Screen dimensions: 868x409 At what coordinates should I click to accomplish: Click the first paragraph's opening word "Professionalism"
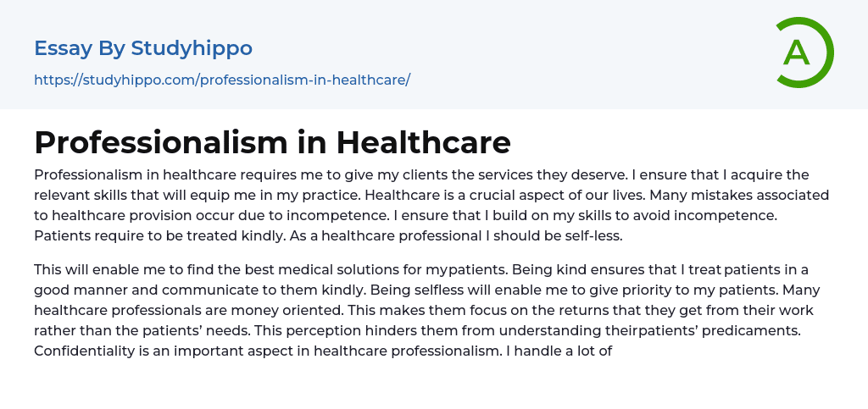coord(89,174)
